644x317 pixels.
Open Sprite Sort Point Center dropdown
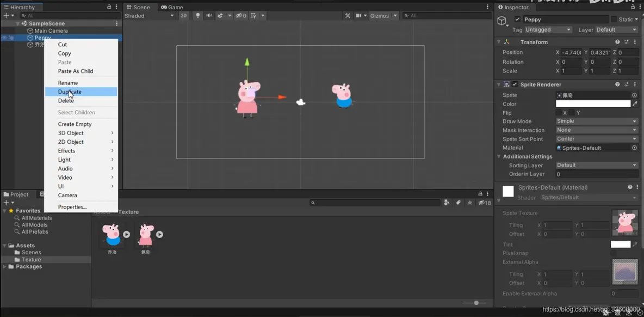point(597,139)
